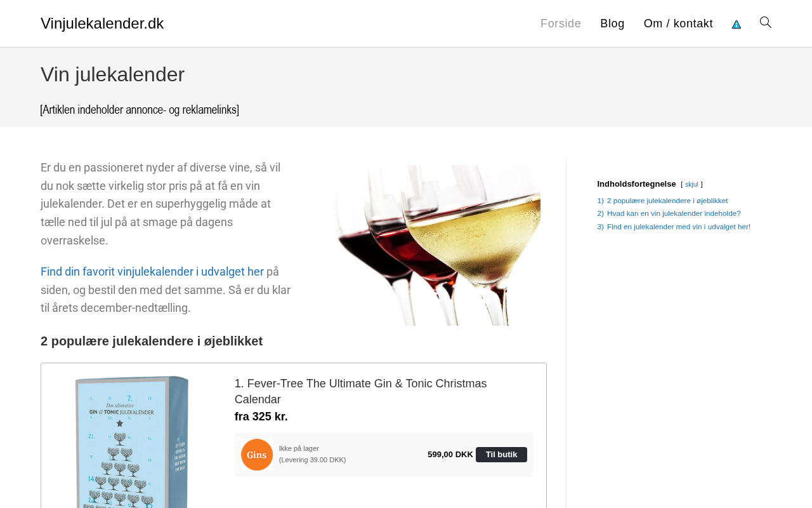Click the 599,00 DKK price
Screen dimensions: 812x508
click(x=450, y=455)
